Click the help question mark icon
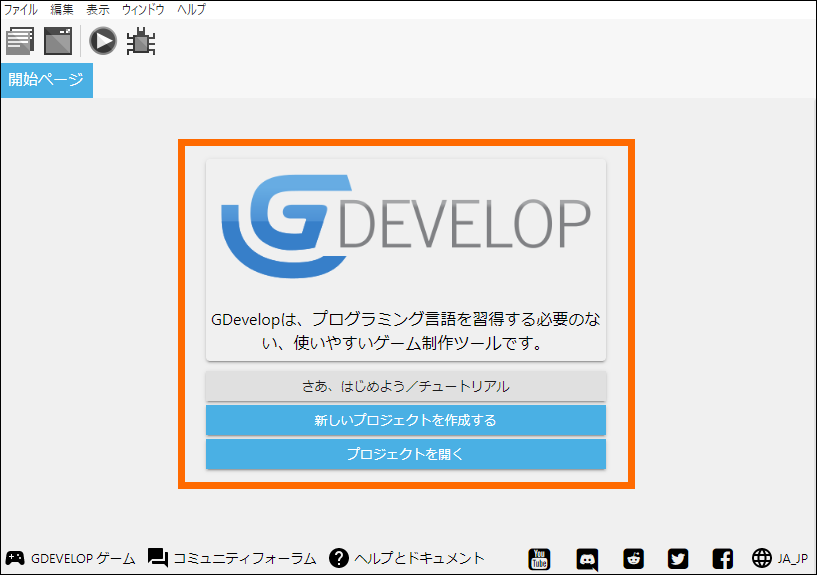 coord(339,558)
